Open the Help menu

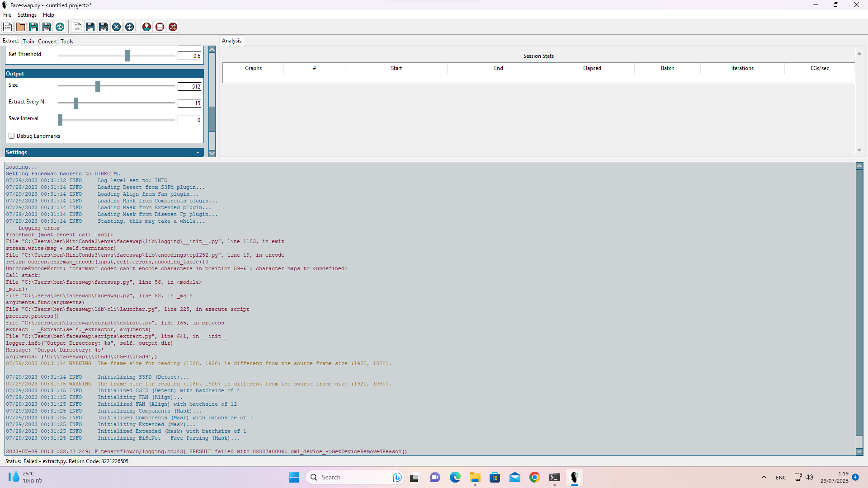pos(48,15)
